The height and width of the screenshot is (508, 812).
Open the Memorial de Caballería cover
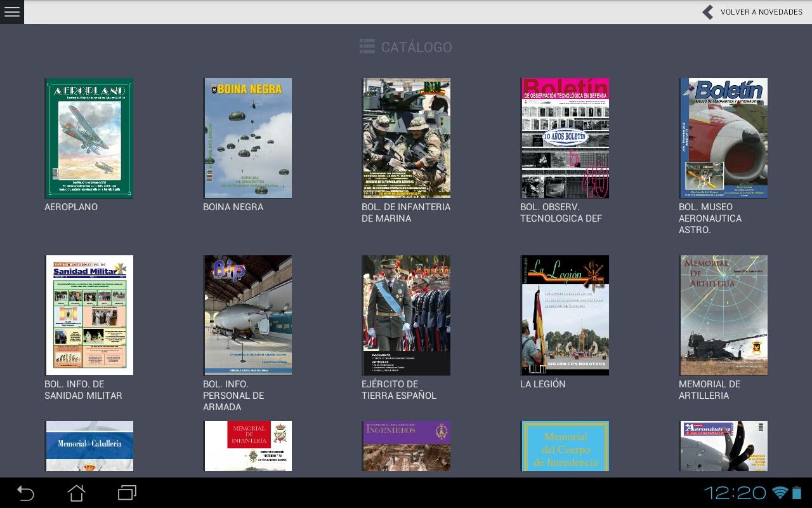(x=89, y=446)
